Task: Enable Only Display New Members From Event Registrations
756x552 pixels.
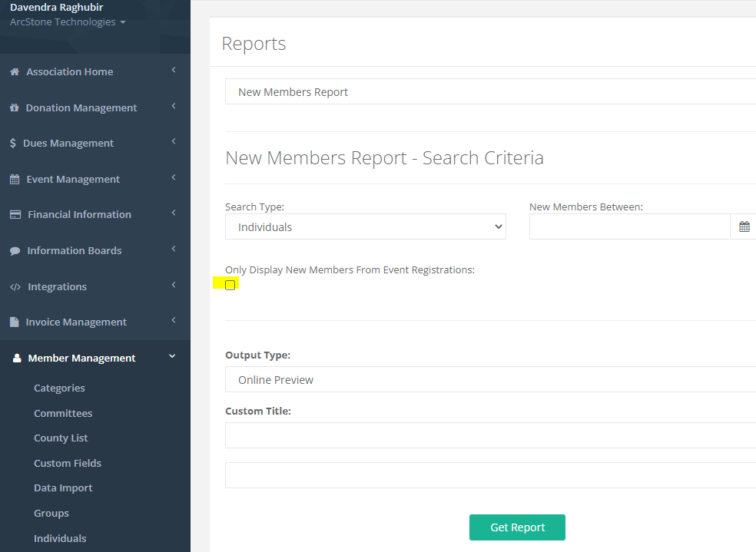Action: tap(230, 285)
